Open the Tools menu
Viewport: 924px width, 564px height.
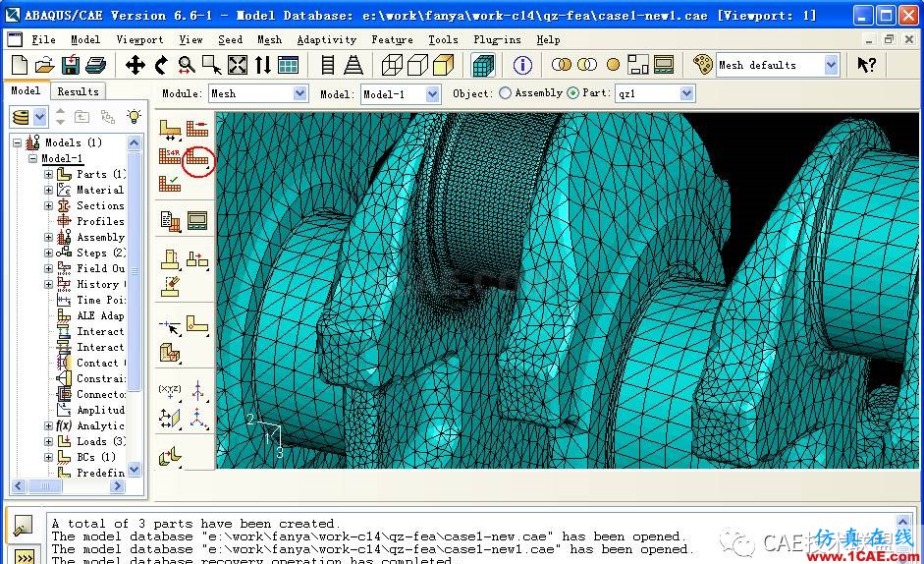click(443, 40)
